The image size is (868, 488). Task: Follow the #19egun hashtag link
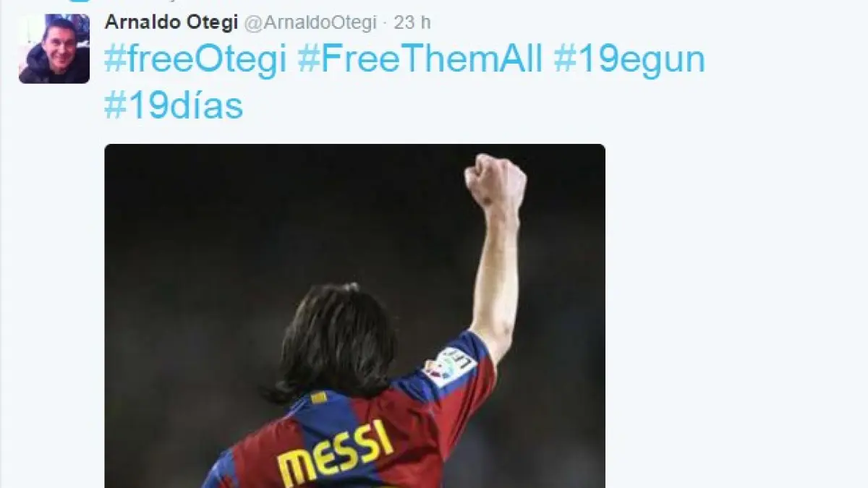click(629, 59)
